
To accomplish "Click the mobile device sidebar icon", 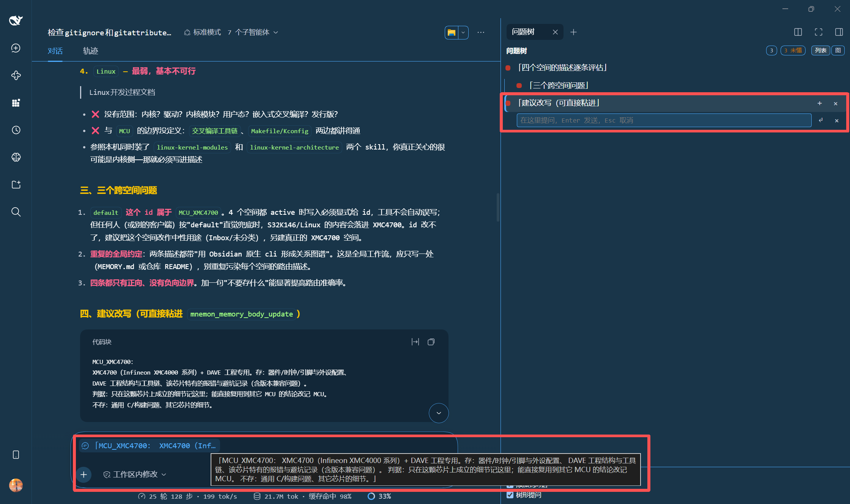I will coord(16,455).
